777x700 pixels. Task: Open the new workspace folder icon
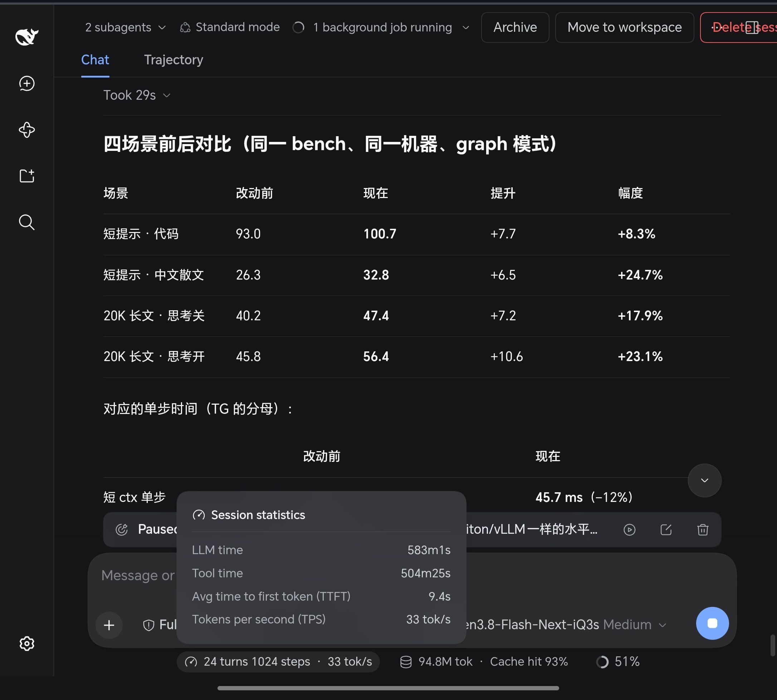coord(26,176)
